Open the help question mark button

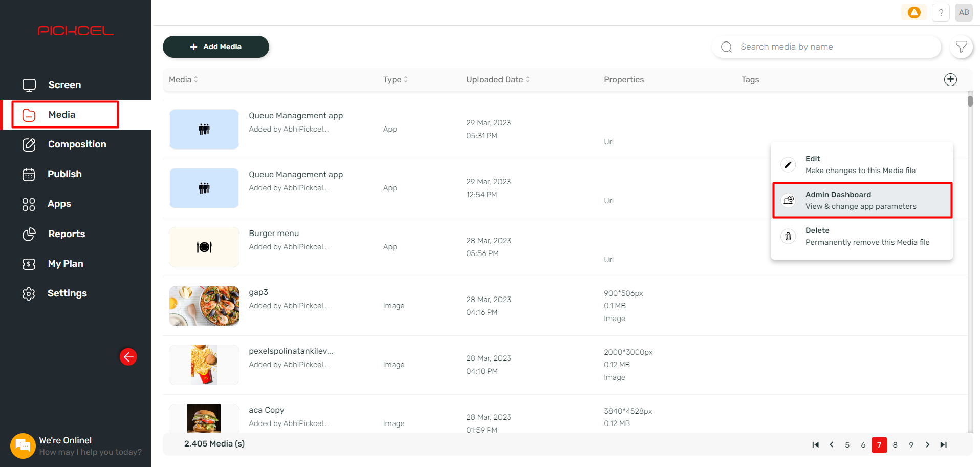click(941, 12)
